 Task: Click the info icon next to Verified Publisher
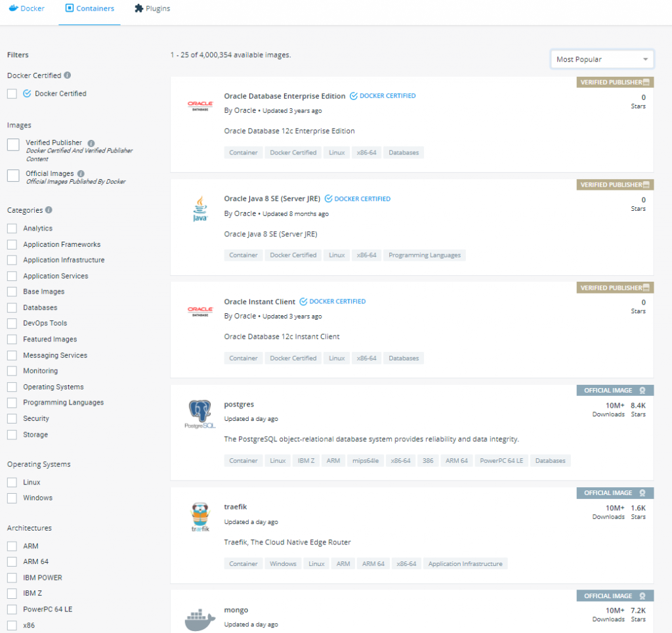(x=91, y=143)
